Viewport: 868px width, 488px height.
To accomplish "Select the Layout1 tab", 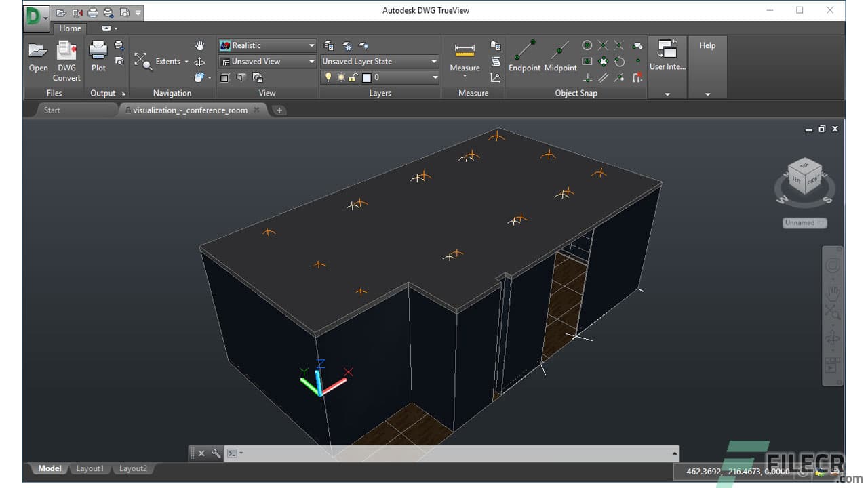I will (90, 468).
